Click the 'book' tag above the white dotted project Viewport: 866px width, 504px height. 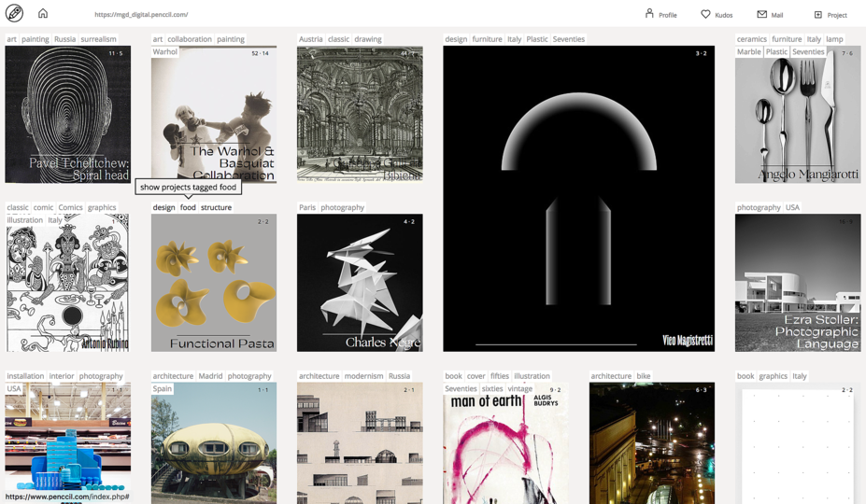pyautogui.click(x=745, y=376)
